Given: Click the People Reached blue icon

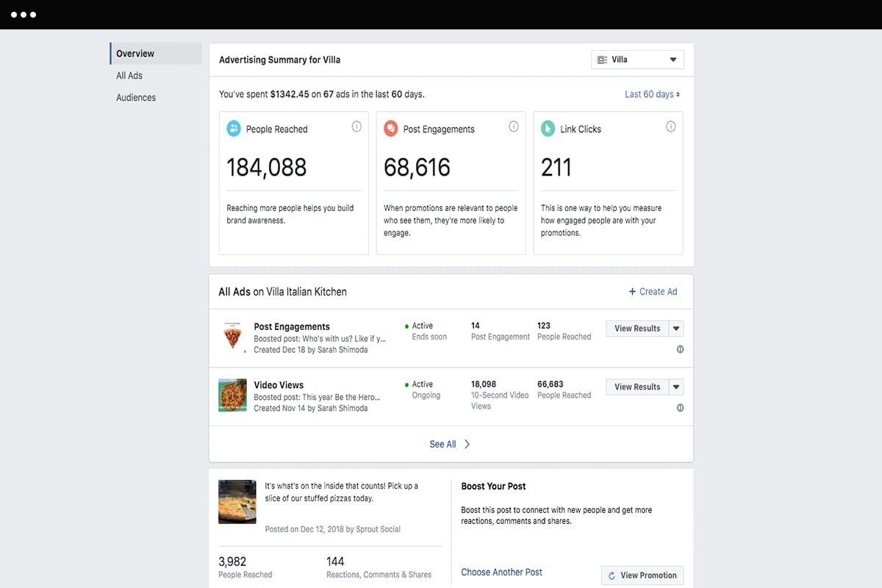Looking at the screenshot, I should click(x=234, y=129).
